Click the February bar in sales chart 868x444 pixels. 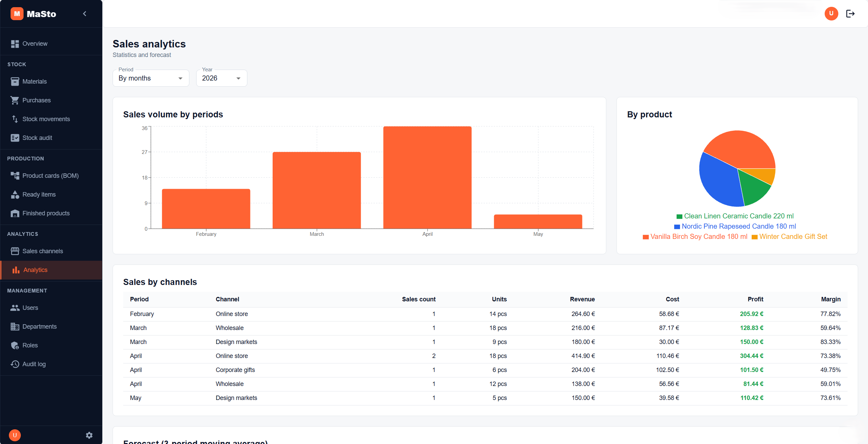pos(206,209)
